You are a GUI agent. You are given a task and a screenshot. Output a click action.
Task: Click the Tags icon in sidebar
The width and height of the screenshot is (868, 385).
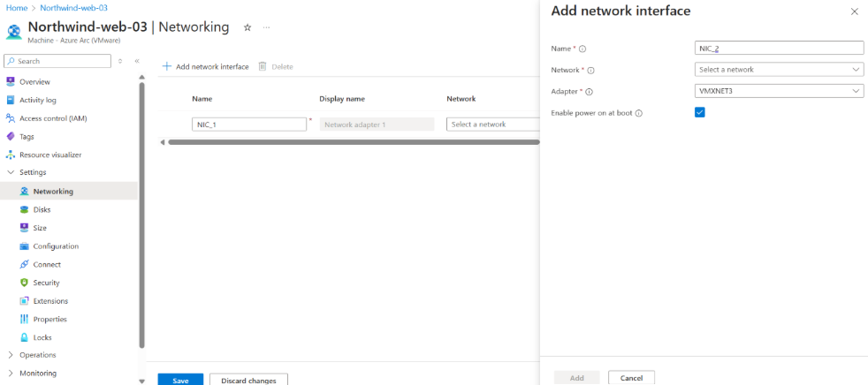click(x=10, y=137)
